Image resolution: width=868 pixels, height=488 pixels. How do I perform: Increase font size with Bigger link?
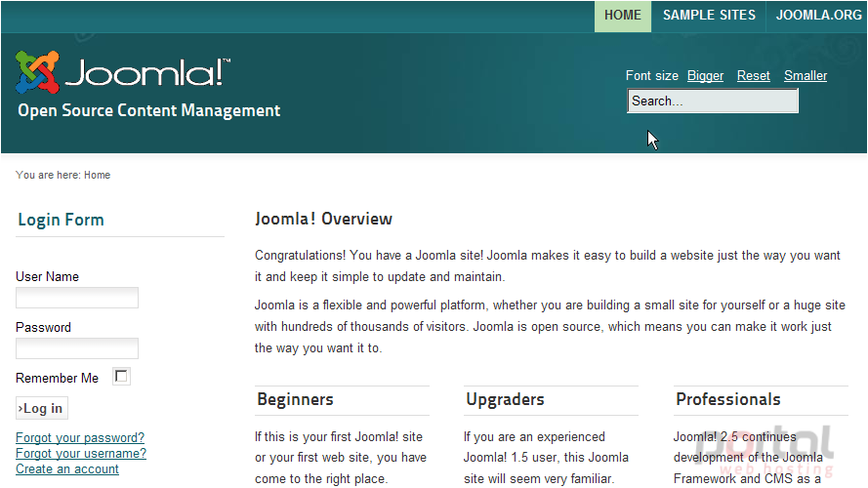point(705,76)
